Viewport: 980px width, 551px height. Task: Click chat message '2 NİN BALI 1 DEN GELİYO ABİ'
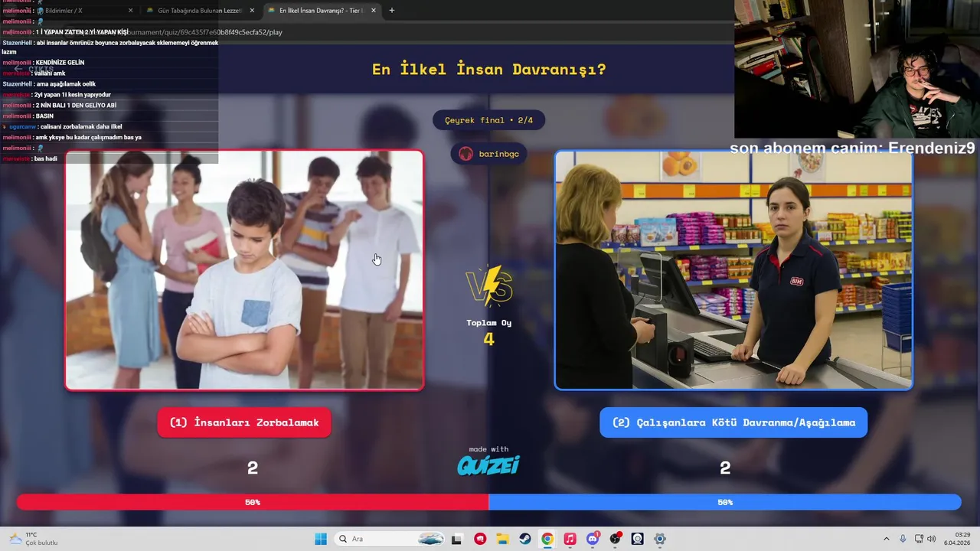[x=76, y=106]
